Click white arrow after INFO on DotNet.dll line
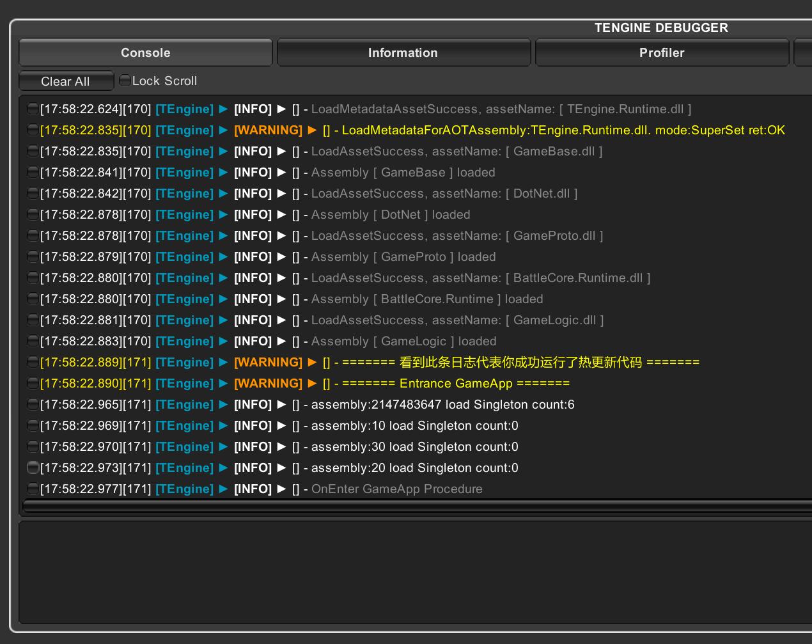The width and height of the screenshot is (812, 644). pyautogui.click(x=281, y=193)
